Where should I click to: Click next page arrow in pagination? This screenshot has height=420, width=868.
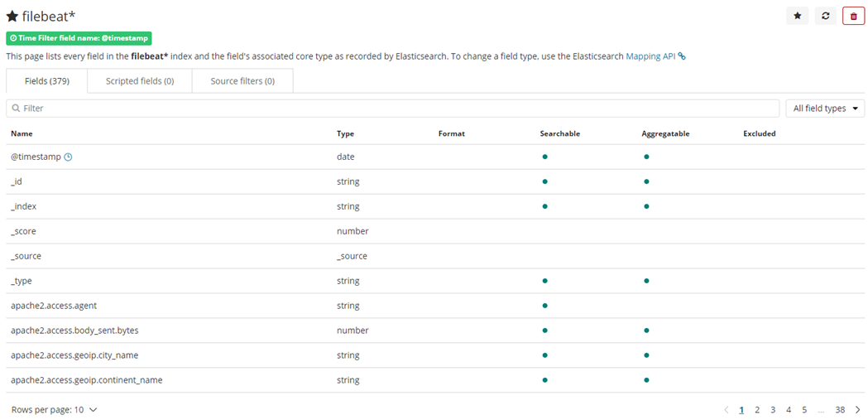point(857,410)
